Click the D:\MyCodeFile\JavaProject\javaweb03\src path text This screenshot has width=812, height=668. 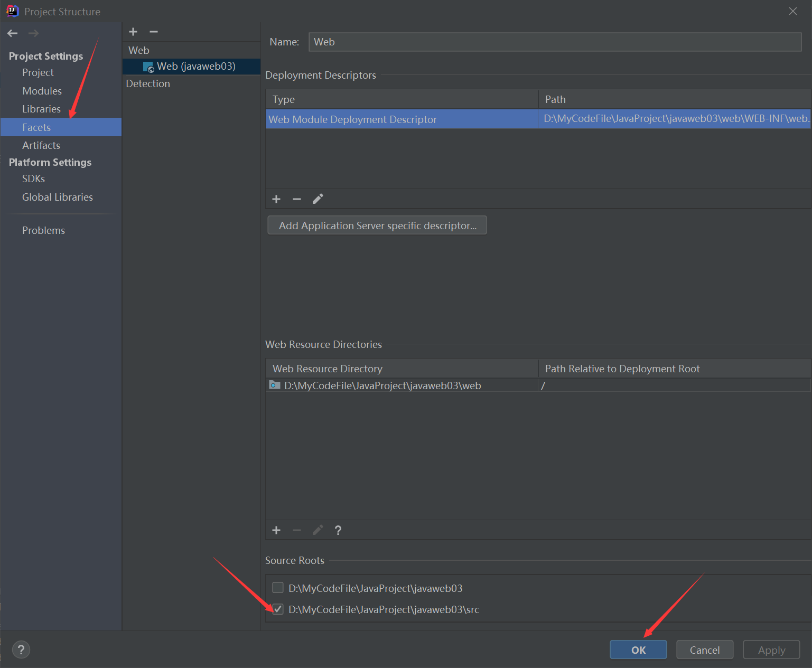tap(384, 609)
